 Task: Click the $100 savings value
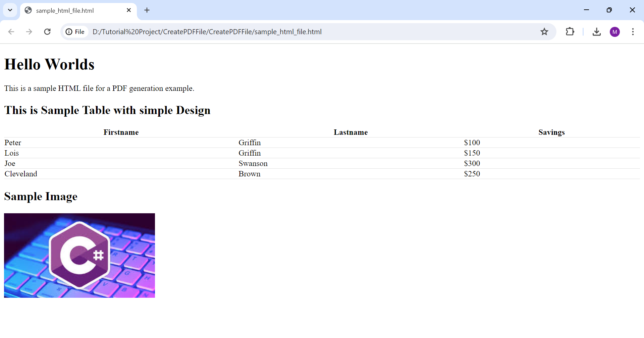[472, 143]
